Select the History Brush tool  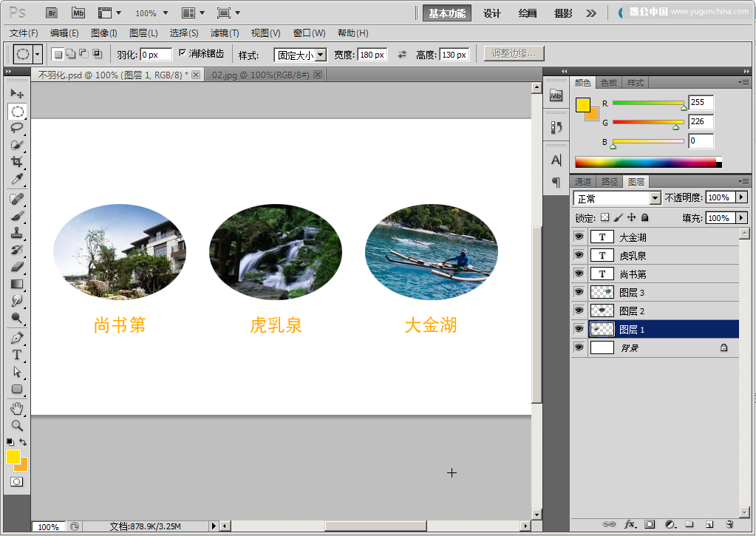17,249
